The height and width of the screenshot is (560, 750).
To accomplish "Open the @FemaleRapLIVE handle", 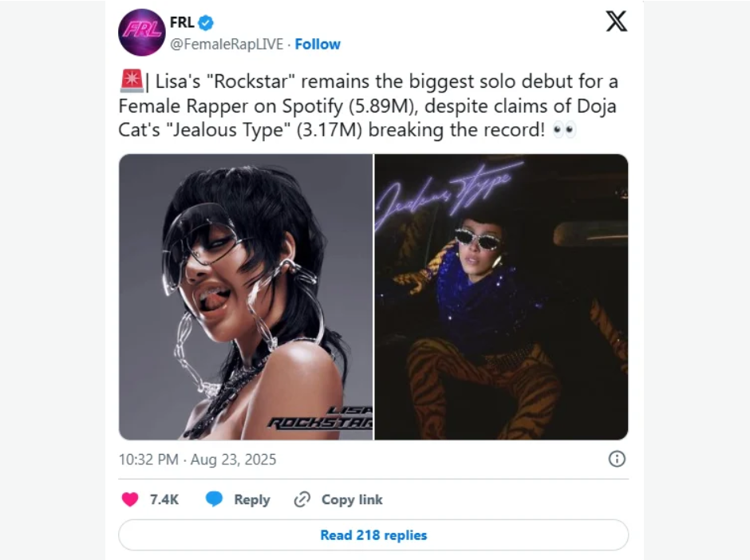I will (227, 44).
